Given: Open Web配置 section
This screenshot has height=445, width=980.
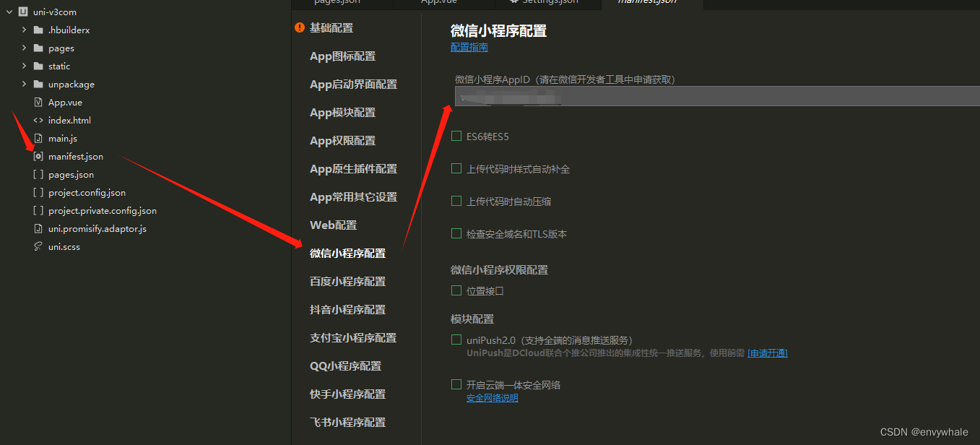Looking at the screenshot, I should [333, 225].
